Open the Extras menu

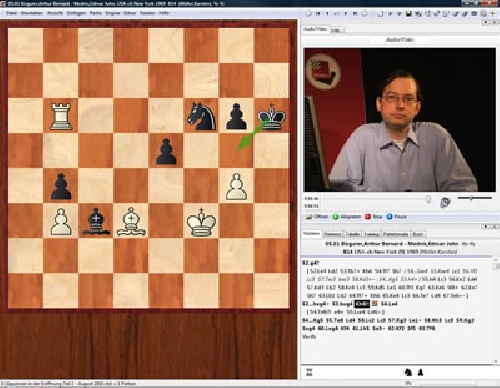point(130,13)
